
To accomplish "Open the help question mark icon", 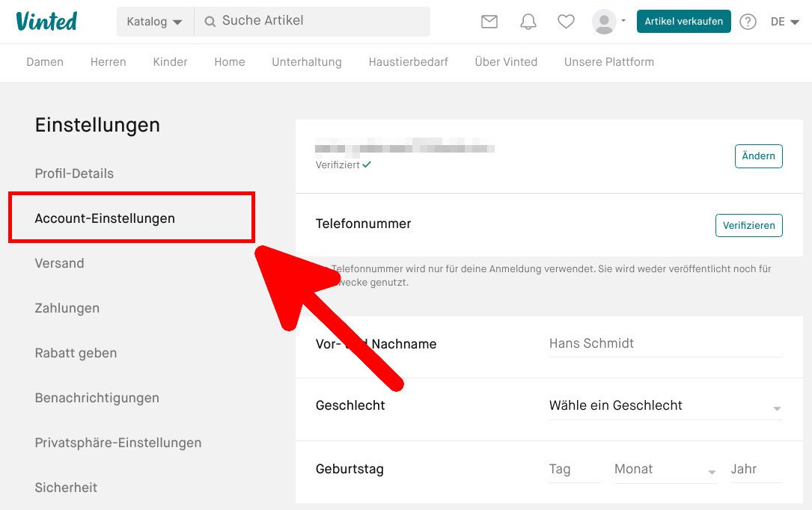I will (x=748, y=22).
